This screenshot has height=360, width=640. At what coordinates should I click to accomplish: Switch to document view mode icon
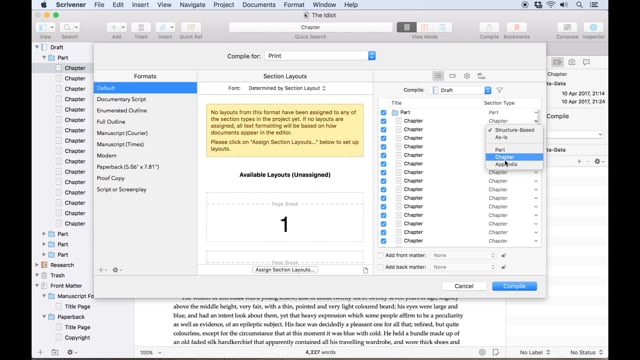point(407,27)
